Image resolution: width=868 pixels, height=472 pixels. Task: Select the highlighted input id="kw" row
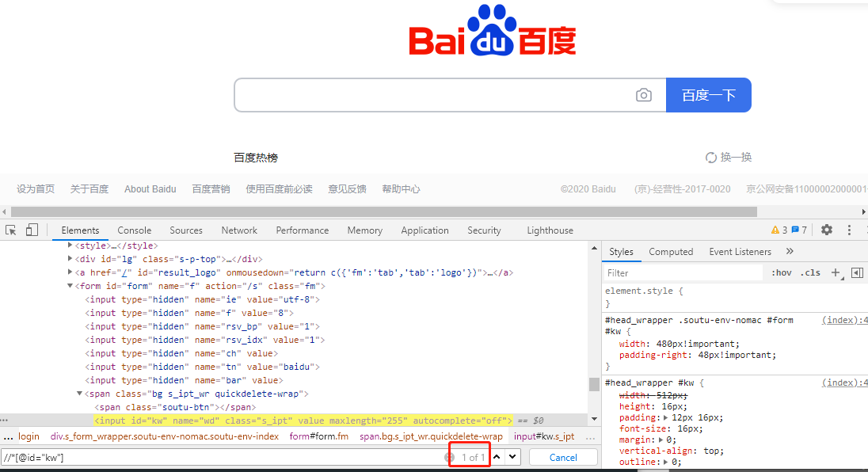coord(303,421)
